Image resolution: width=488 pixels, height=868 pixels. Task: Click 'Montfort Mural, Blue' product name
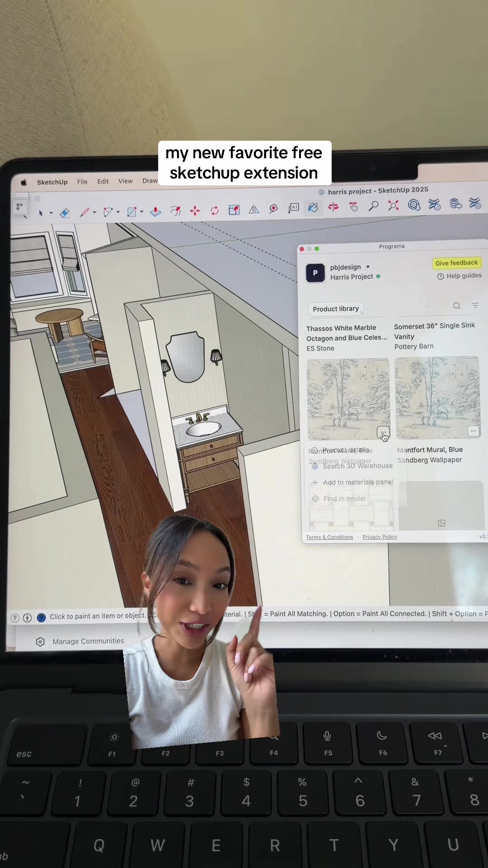point(430,450)
